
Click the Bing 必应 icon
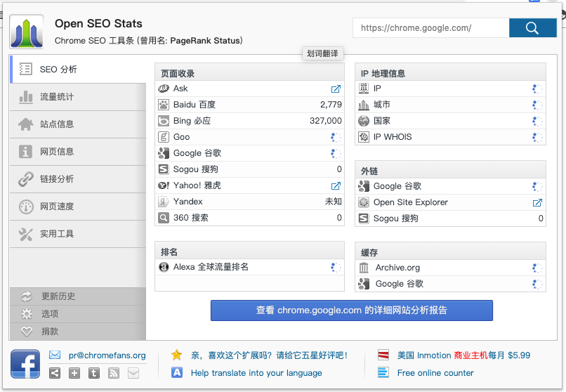pyautogui.click(x=164, y=121)
